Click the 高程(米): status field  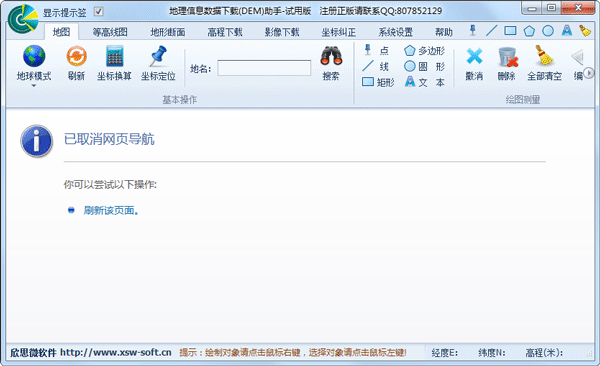(x=544, y=353)
